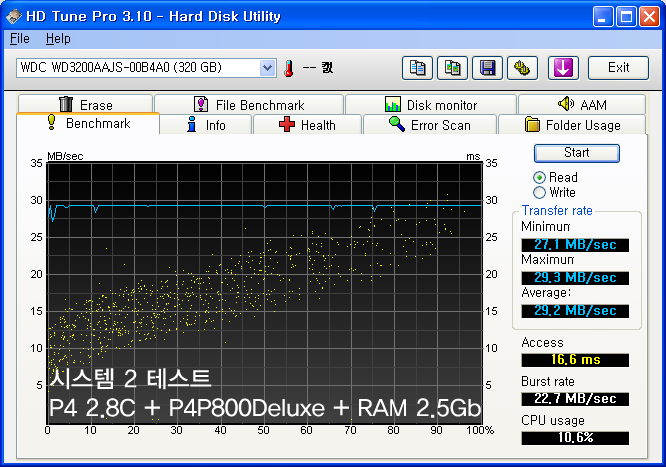This screenshot has width=666, height=467.
Task: Select the WDC WD3200AAJS drive combo box
Action: [x=146, y=68]
